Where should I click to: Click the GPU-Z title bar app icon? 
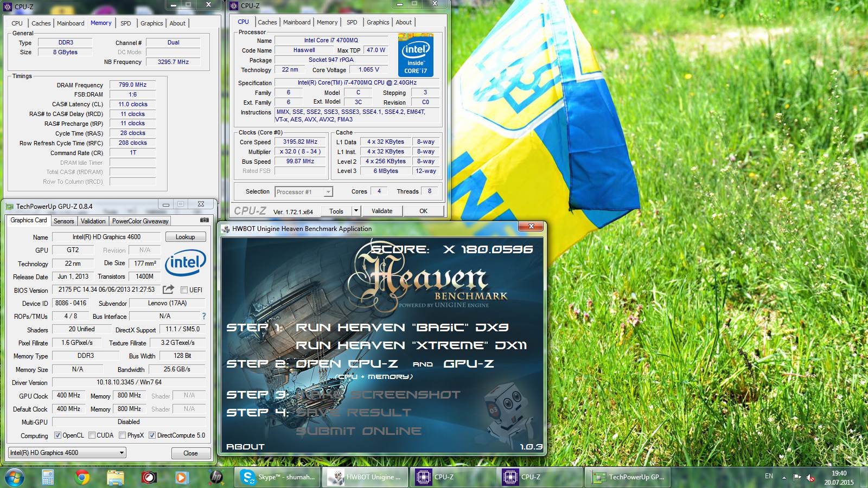click(x=9, y=206)
